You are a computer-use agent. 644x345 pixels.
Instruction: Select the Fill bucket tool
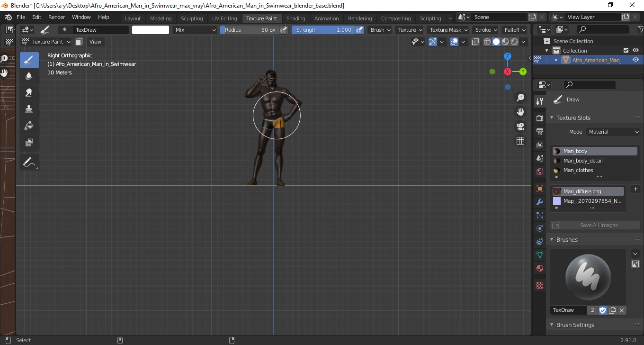(x=29, y=126)
